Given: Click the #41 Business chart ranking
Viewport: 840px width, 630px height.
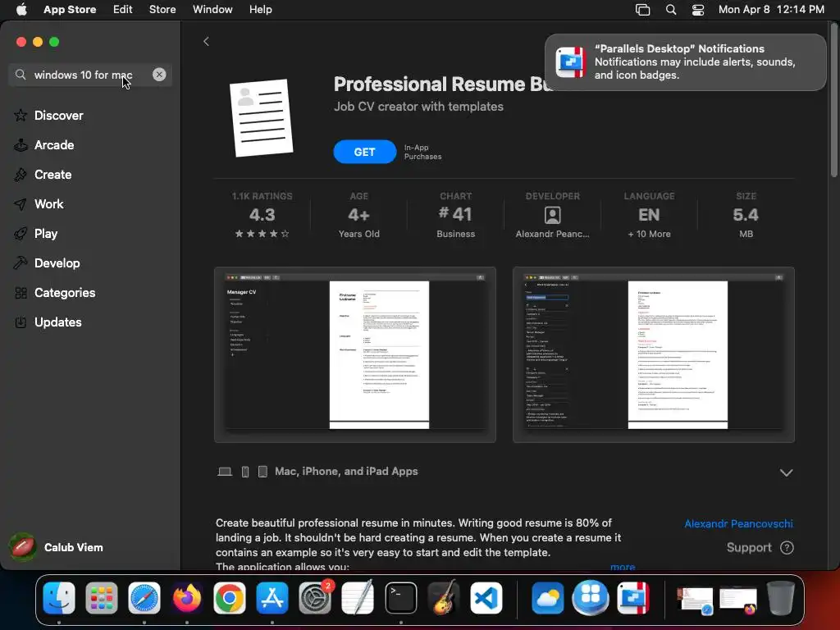Looking at the screenshot, I should (455, 215).
